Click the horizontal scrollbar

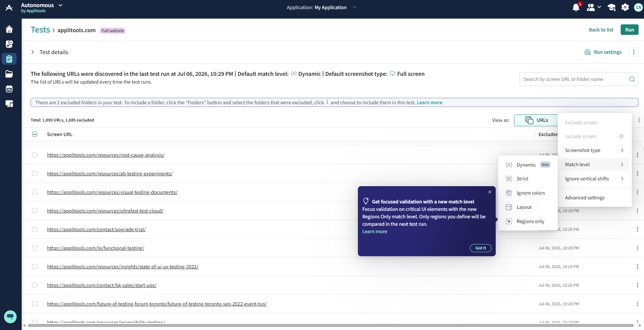[330, 326]
